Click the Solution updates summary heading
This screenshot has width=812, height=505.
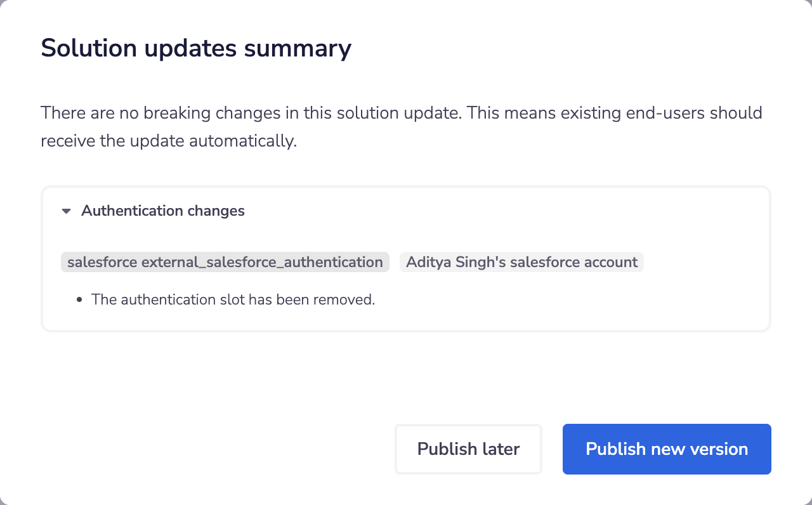[196, 48]
